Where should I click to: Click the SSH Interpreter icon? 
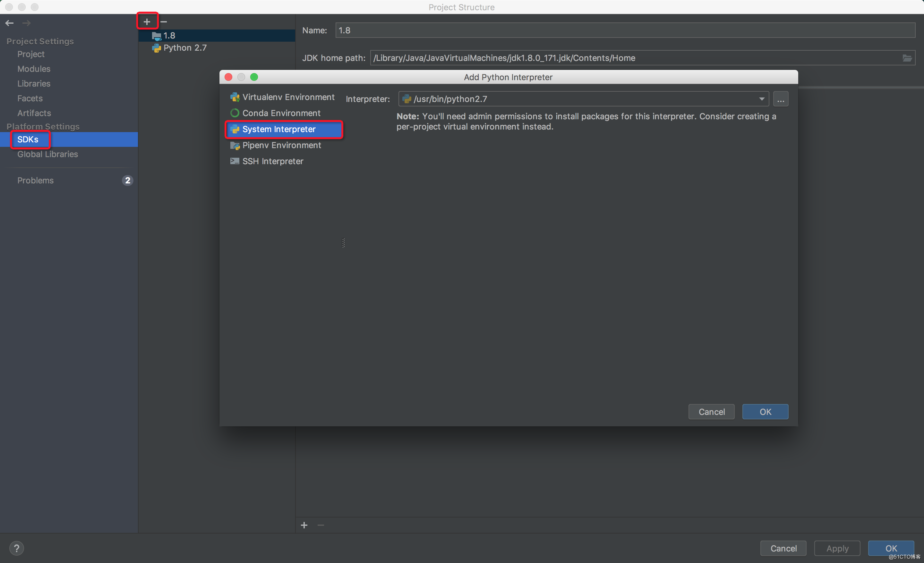pos(234,161)
